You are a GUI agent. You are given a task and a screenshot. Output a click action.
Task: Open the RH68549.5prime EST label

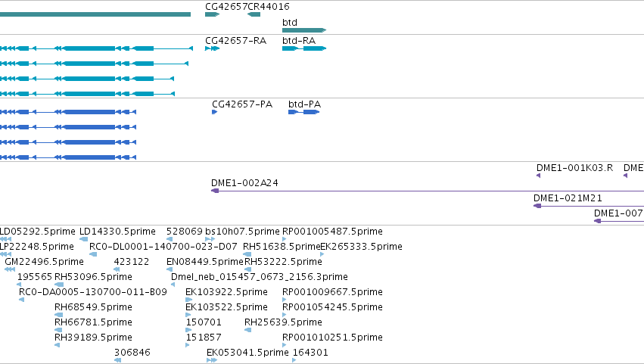(93, 308)
